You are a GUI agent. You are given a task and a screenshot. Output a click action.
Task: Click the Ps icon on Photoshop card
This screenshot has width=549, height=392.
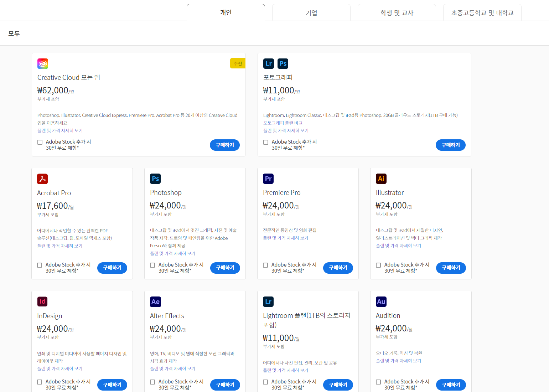point(155,179)
